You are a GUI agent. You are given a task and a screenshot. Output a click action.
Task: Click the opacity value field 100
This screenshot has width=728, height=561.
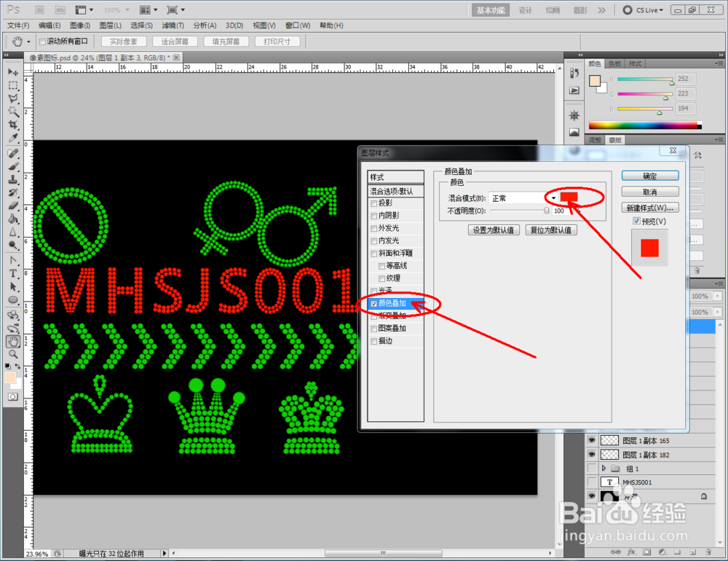click(561, 211)
